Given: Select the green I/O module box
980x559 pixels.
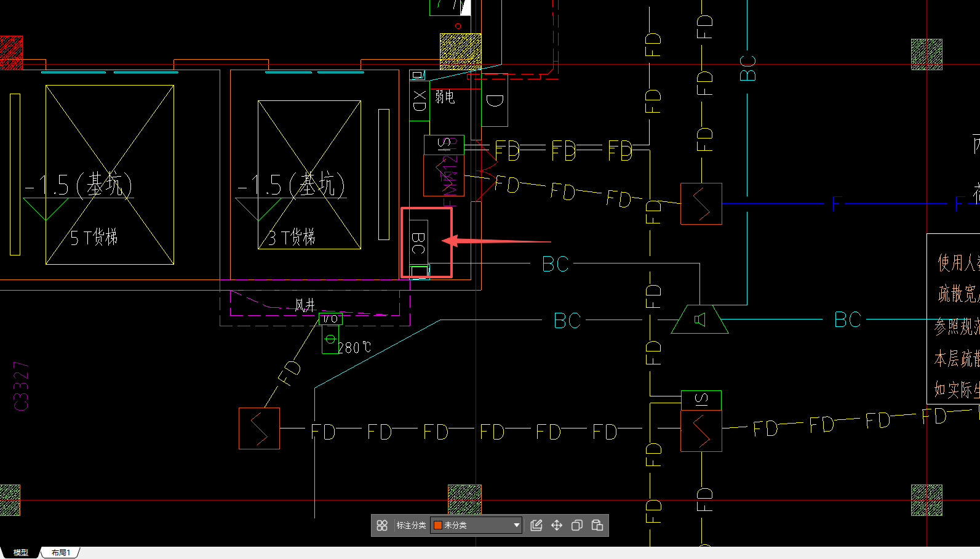Looking at the screenshot, I should (x=330, y=319).
